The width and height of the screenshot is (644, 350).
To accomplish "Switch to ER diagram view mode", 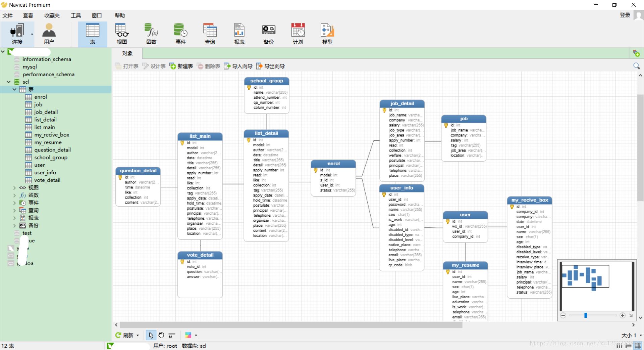I will 638,346.
